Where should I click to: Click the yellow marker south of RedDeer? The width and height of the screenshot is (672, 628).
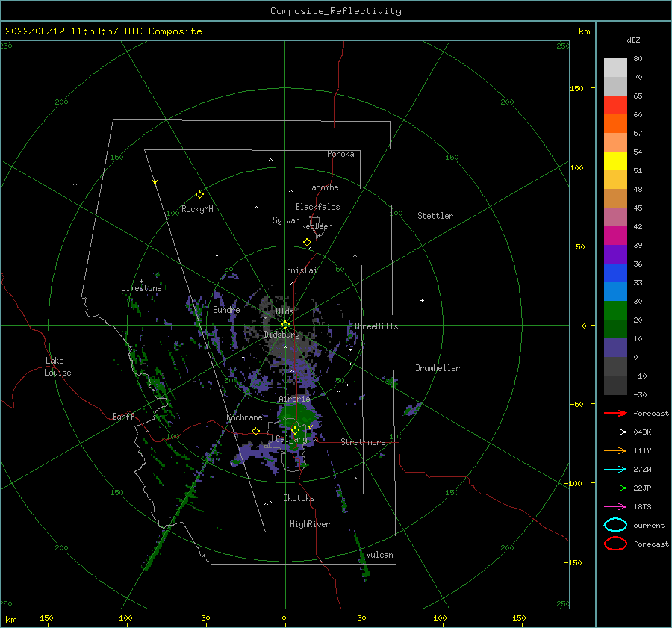point(307,243)
